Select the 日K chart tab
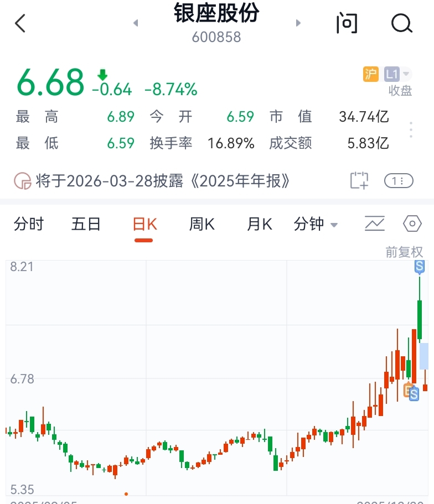Image resolution: width=434 pixels, height=504 pixels. click(x=144, y=224)
